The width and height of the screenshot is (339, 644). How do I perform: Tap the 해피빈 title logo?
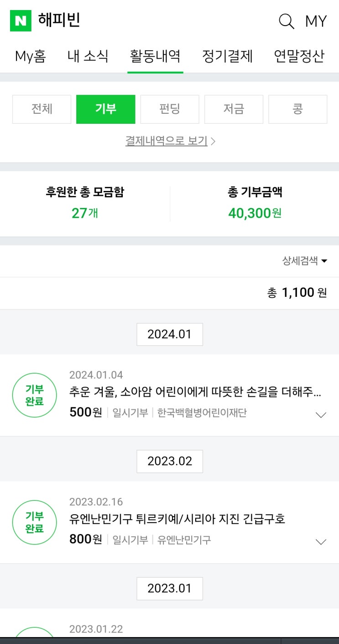[x=59, y=21]
